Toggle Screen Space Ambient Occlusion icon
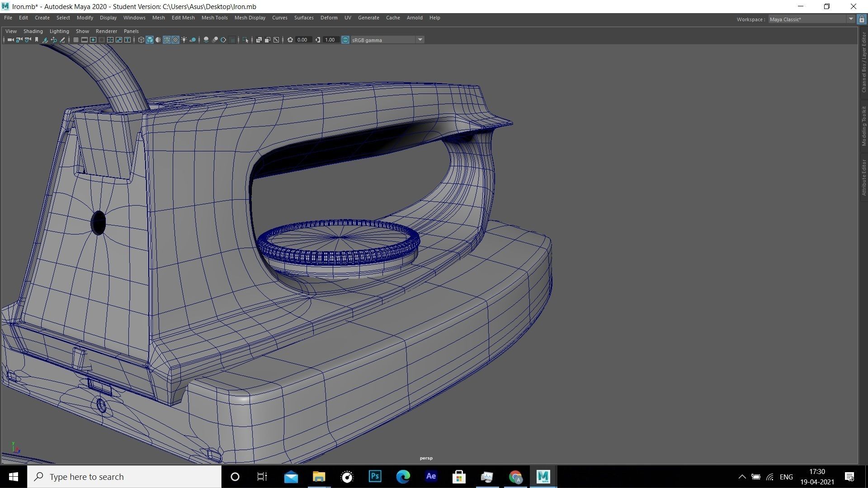 coord(206,40)
